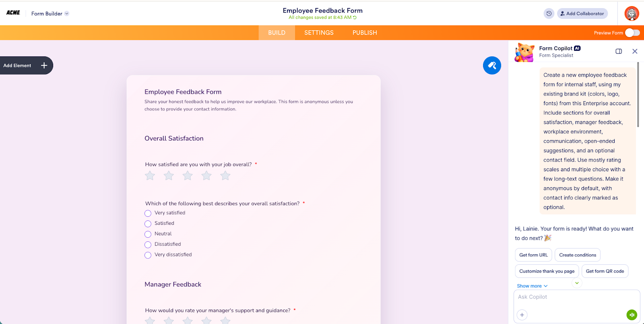Screen dimensions: 644x324
Task: Select the manager support and guidance question
Action: [x=217, y=310]
